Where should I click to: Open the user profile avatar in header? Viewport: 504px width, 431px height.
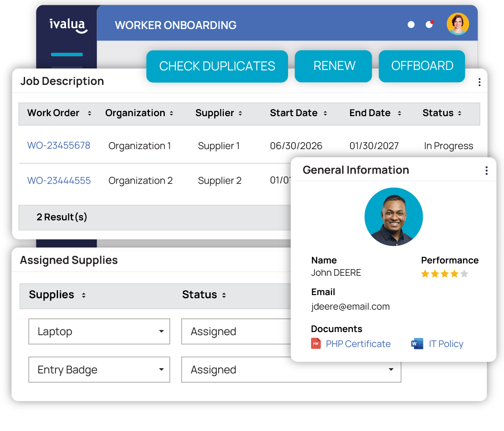(x=457, y=24)
